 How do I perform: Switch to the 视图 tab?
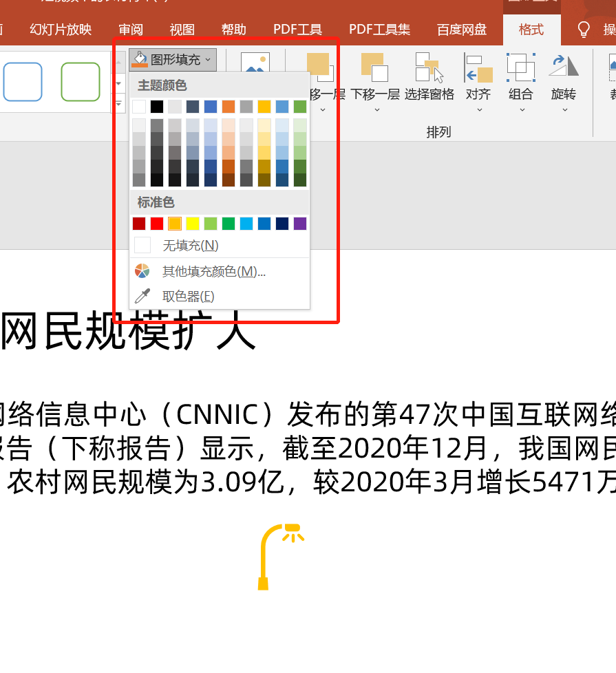click(x=182, y=30)
